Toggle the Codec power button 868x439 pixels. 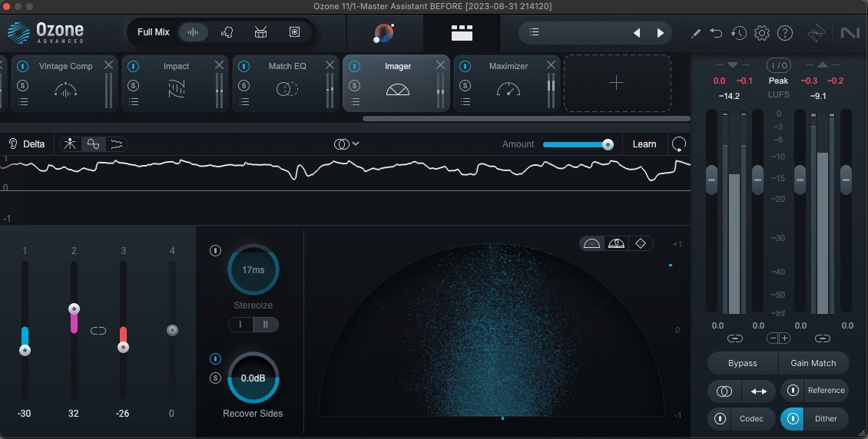[x=720, y=418]
